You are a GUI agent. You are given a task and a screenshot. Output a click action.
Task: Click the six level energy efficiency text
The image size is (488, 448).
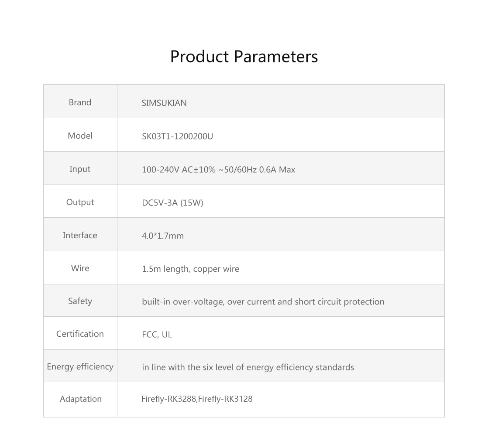coord(248,367)
